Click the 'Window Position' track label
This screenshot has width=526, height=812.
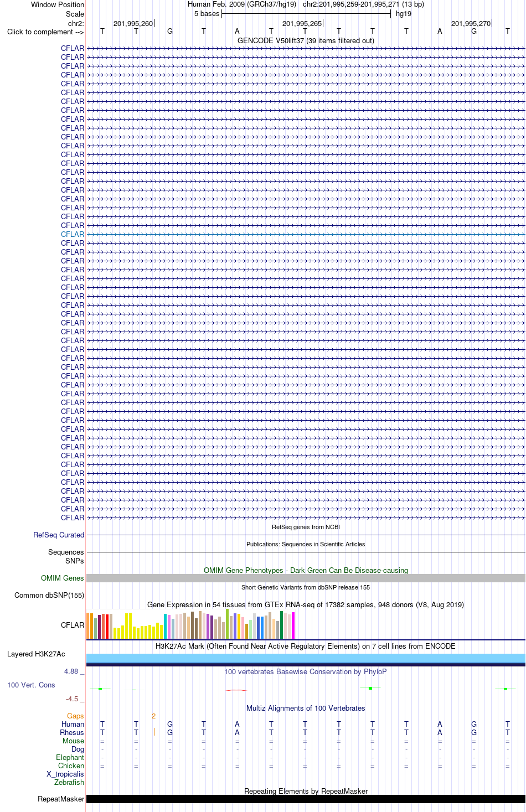(58, 4)
